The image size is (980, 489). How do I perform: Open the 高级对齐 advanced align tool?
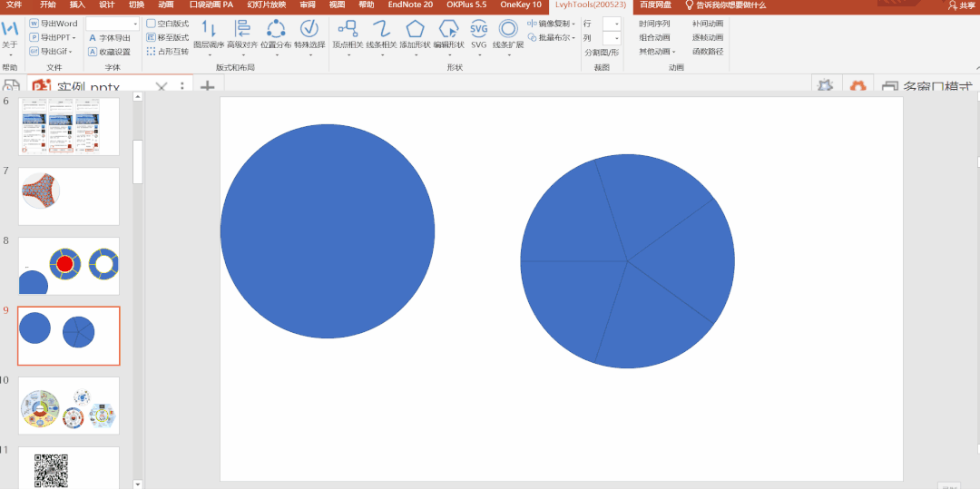[242, 30]
